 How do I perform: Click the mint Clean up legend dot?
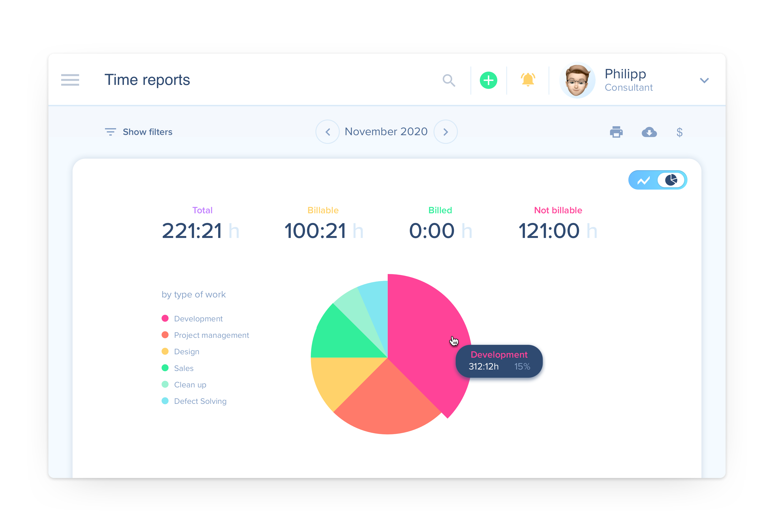[165, 384]
